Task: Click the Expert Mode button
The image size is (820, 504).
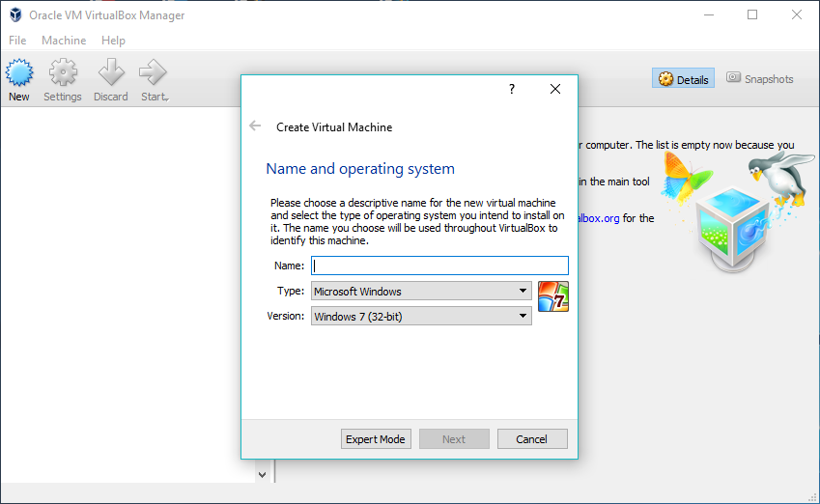Action: (x=376, y=439)
